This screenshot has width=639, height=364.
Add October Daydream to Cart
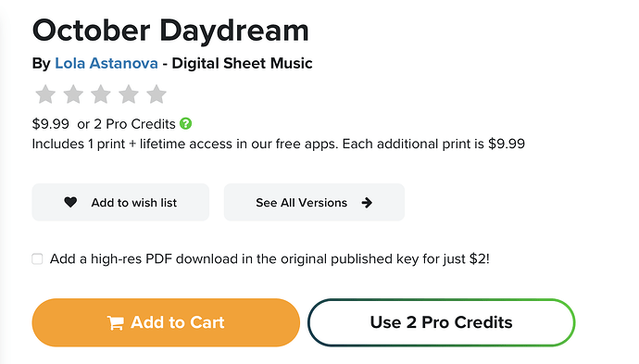[x=166, y=322]
